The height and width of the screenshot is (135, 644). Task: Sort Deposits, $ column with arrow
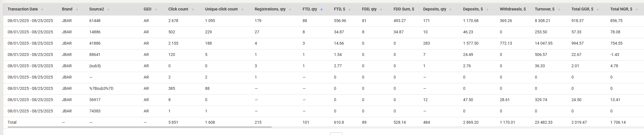[x=487, y=9]
